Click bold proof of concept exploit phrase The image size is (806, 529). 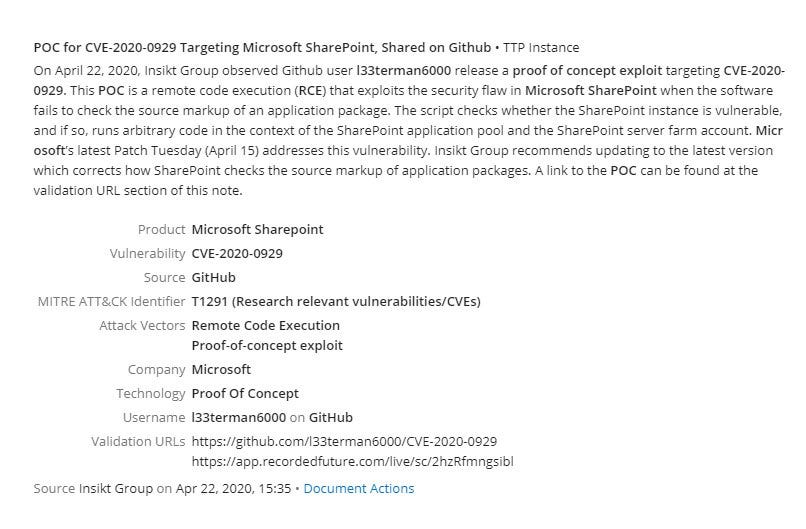point(588,70)
